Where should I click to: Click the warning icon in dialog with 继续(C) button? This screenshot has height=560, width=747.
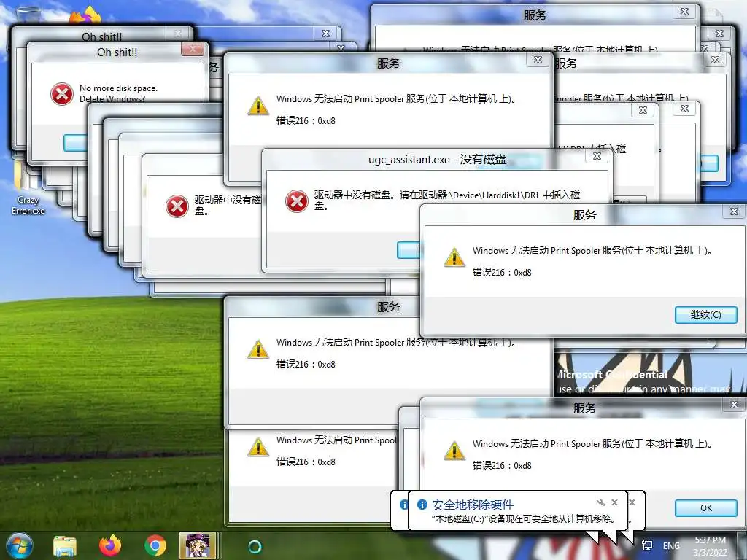tap(454, 257)
